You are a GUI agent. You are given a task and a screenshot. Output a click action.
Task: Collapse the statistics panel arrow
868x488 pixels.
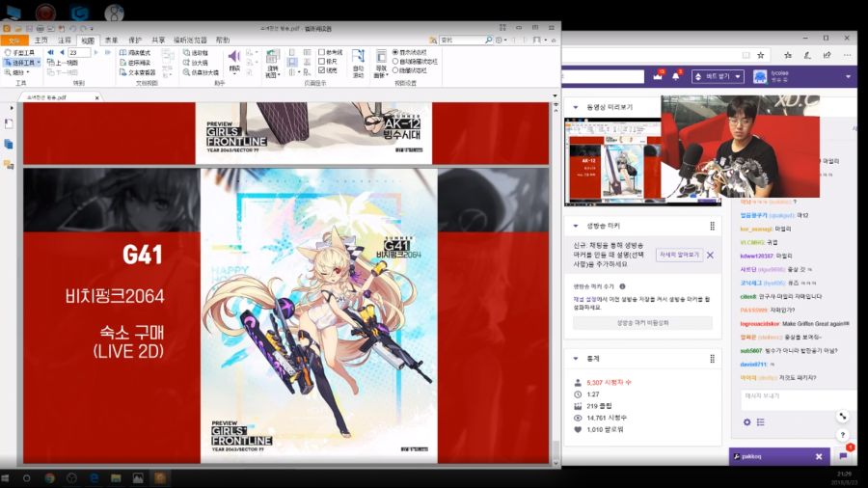point(576,359)
